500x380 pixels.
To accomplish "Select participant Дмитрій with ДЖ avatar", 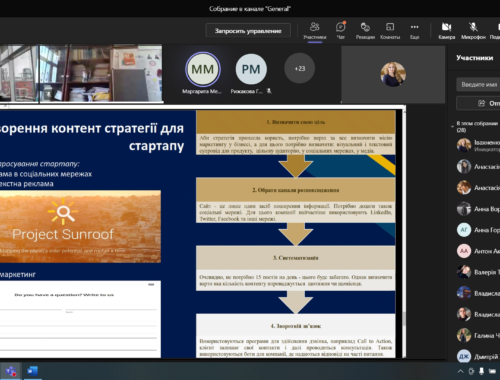I will [478, 356].
